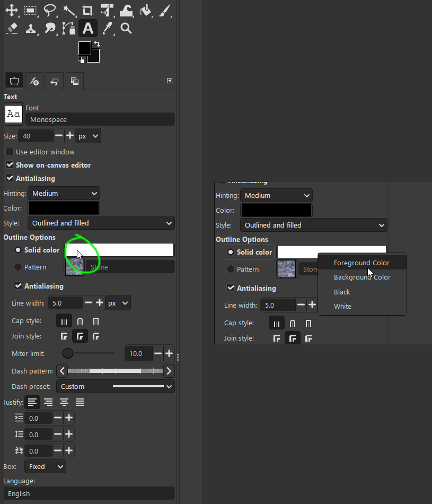
Task: Set justification to filled
Action: 80,402
